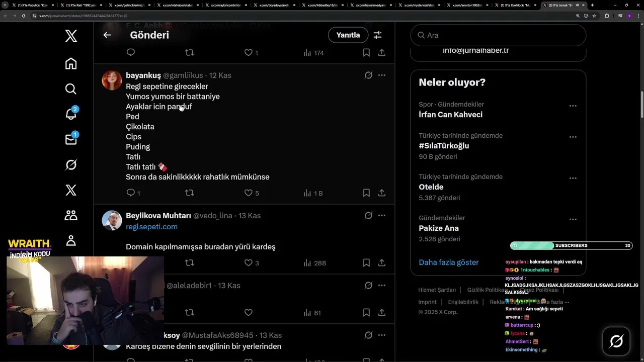Click the Yanıtla reply button
The height and width of the screenshot is (362, 644).
[x=348, y=35]
